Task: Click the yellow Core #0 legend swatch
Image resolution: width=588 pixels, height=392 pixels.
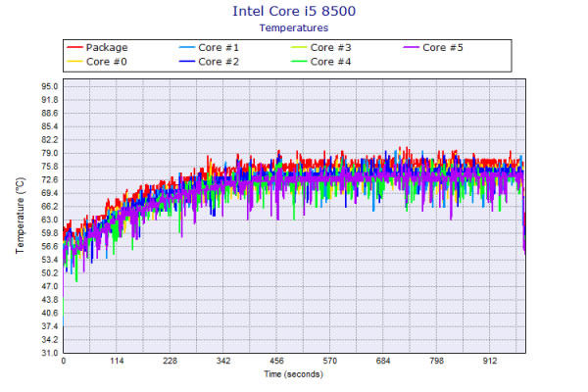Action: coord(74,62)
